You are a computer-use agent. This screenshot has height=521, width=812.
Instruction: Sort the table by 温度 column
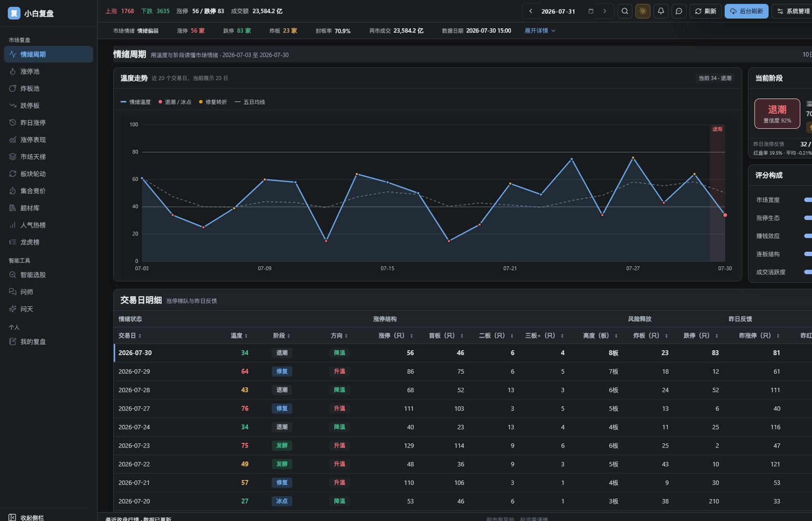239,336
